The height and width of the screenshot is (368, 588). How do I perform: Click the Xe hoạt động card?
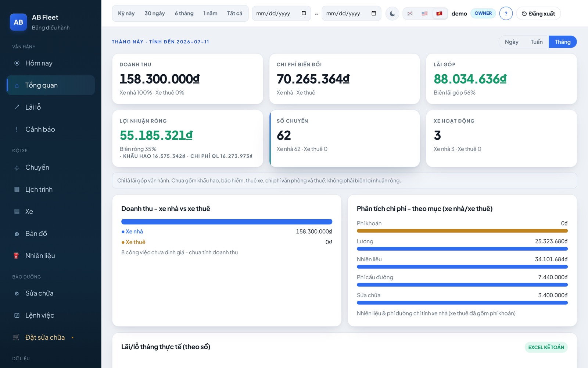pyautogui.click(x=502, y=139)
